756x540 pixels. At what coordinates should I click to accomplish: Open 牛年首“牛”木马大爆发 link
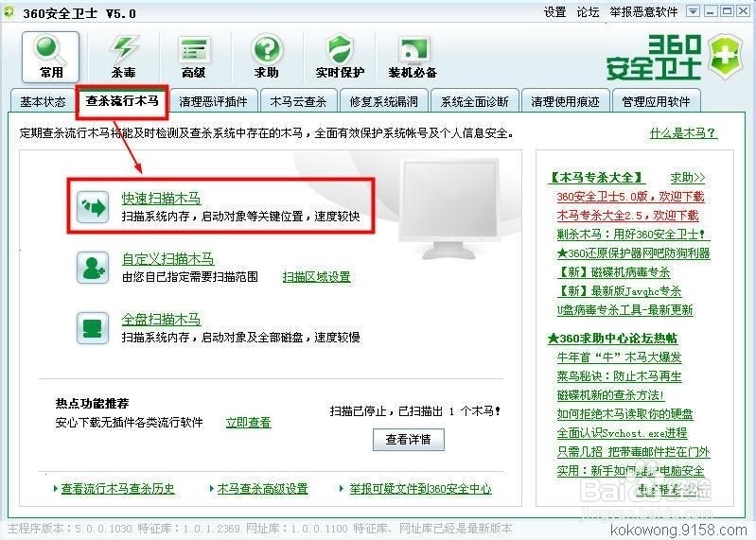pos(619,357)
